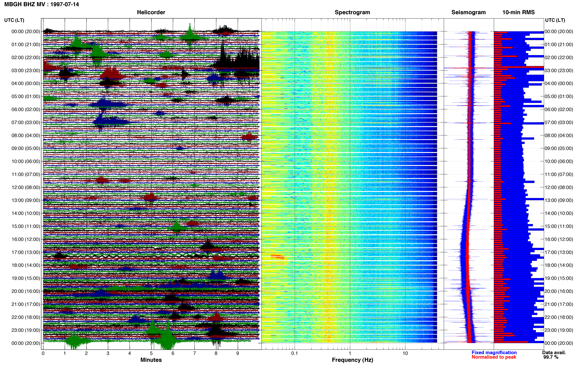Click left time label '12:00 (08:00)'
The height and width of the screenshot is (368, 588).
(x=26, y=187)
